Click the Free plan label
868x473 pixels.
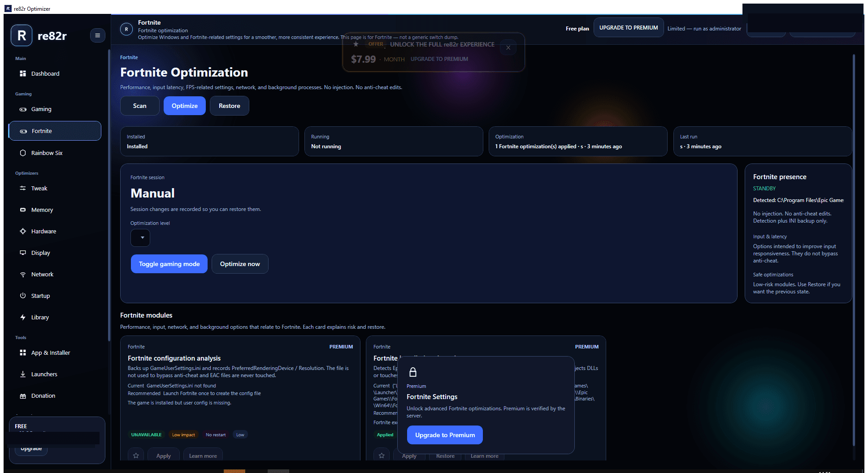577,29
